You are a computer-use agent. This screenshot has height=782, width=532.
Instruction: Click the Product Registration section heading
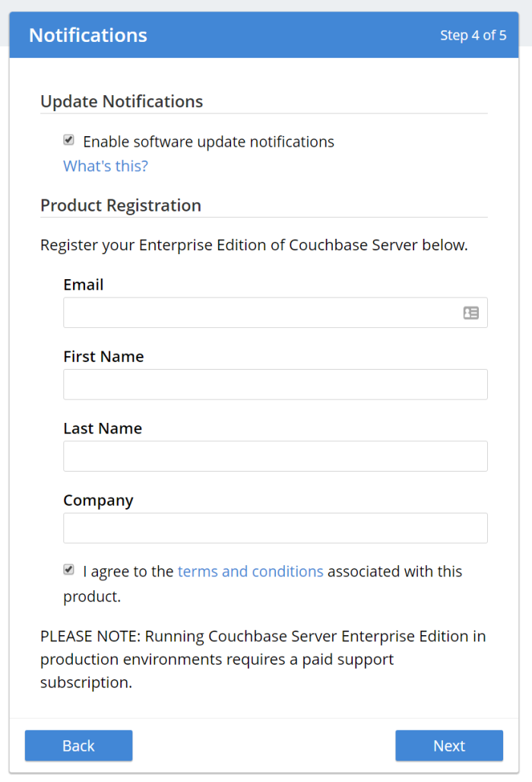120,205
